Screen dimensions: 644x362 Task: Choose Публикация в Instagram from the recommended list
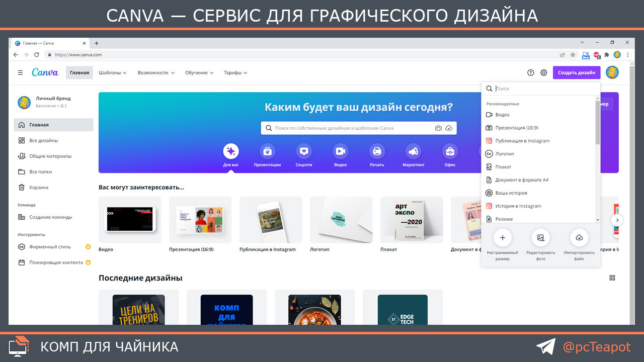coord(538,141)
